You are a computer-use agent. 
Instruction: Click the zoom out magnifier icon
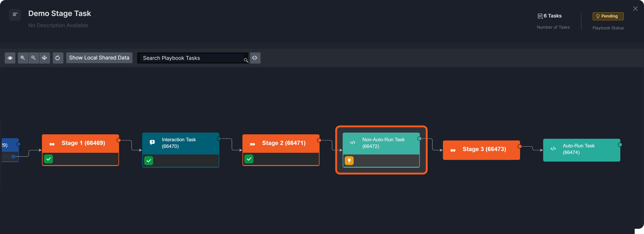coord(34,58)
